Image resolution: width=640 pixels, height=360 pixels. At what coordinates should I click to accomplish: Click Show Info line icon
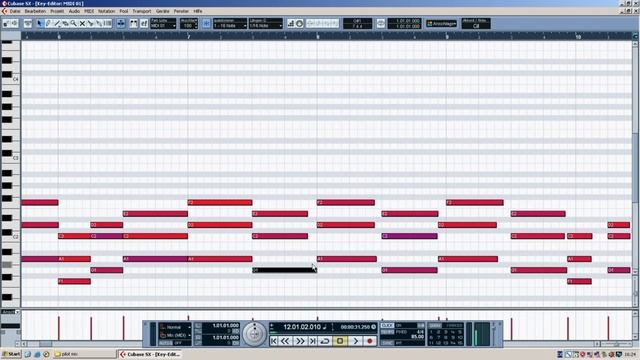[x=27, y=24]
